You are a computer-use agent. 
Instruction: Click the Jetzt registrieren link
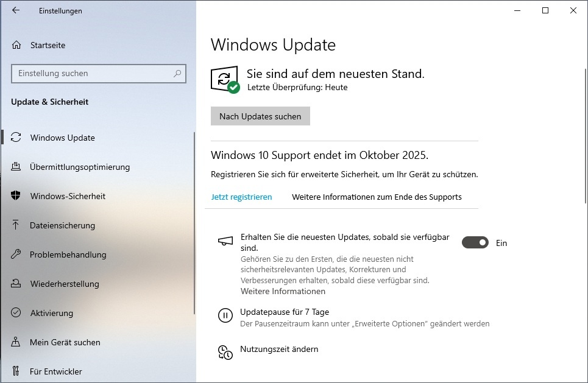coord(241,197)
